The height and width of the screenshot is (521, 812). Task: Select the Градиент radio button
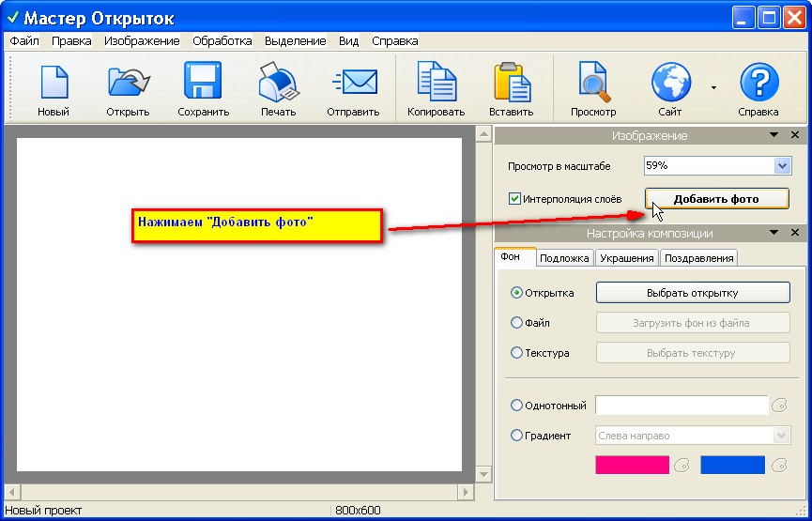point(516,435)
